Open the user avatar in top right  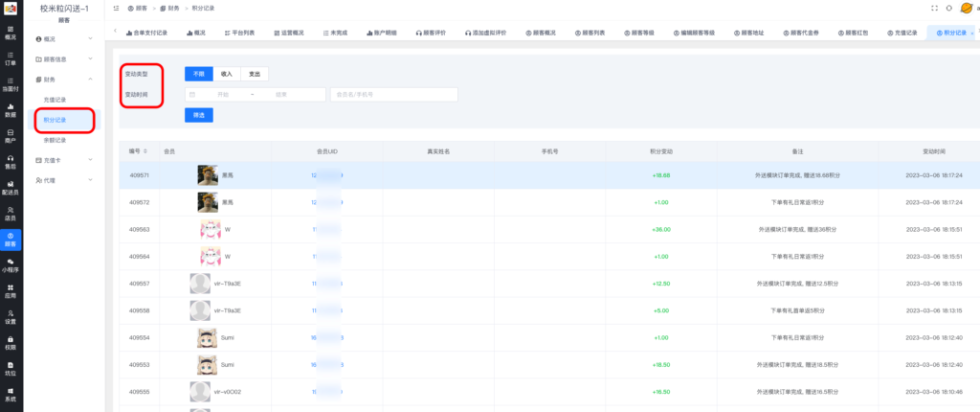pyautogui.click(x=966, y=8)
